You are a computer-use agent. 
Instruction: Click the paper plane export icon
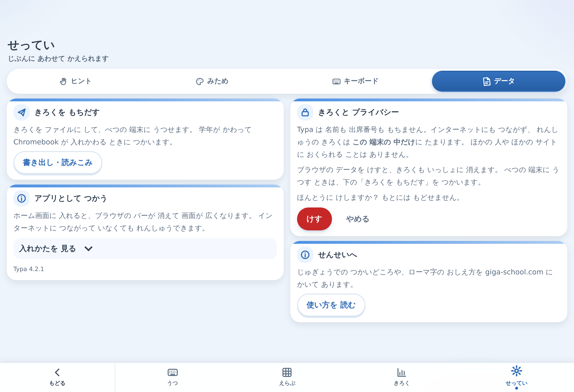coord(22,113)
